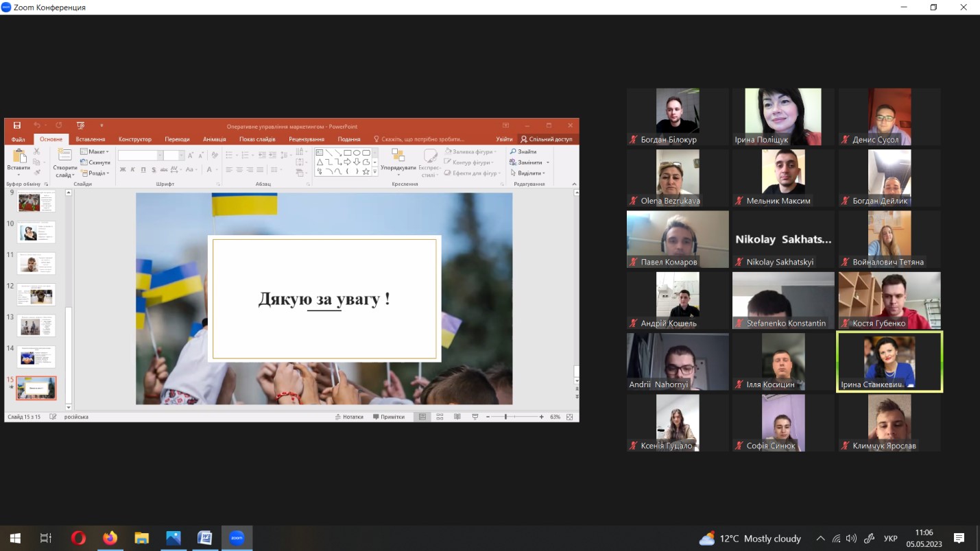Click the zoom level slider in status bar
980x551 pixels.
[505, 417]
